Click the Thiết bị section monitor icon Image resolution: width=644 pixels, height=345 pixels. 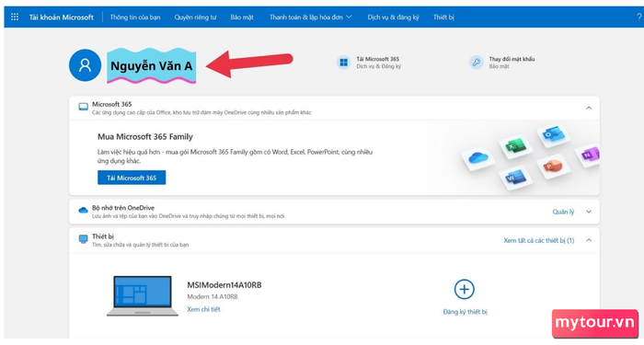coord(84,239)
